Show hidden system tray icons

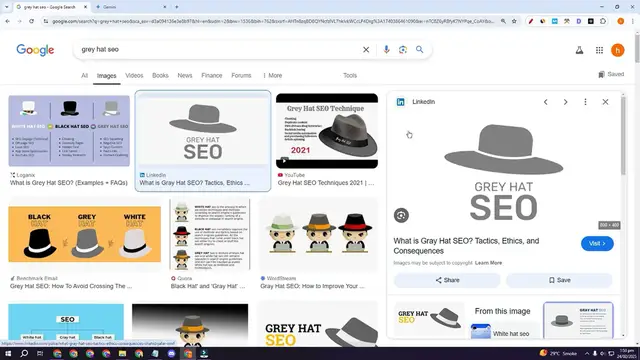click(x=587, y=353)
